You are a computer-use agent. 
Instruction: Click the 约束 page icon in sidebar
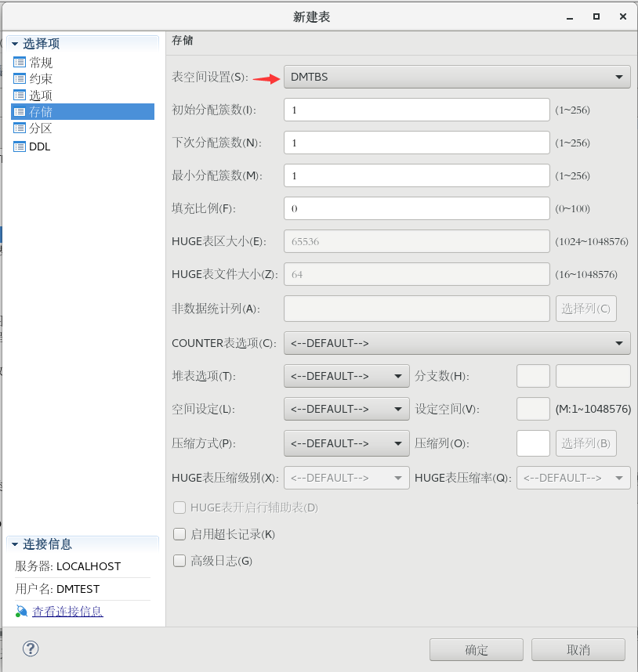[20, 79]
